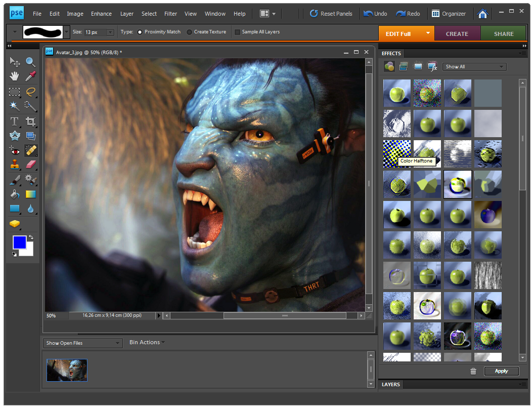Reset to default colors icon

(14, 254)
